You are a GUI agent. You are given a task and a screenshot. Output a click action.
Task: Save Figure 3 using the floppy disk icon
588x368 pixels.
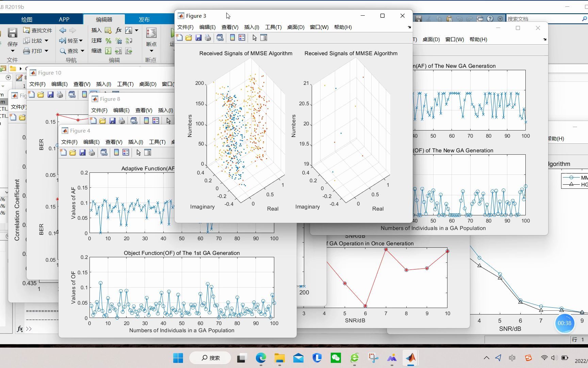tap(198, 38)
